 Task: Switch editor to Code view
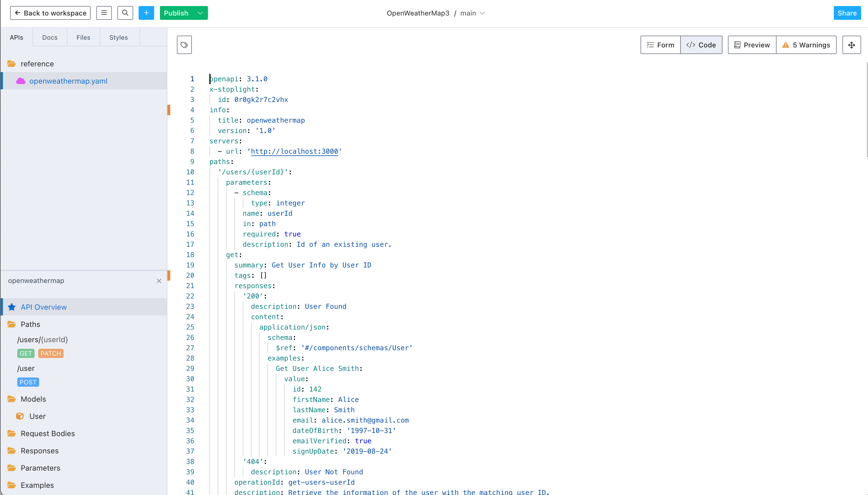pyautogui.click(x=701, y=45)
